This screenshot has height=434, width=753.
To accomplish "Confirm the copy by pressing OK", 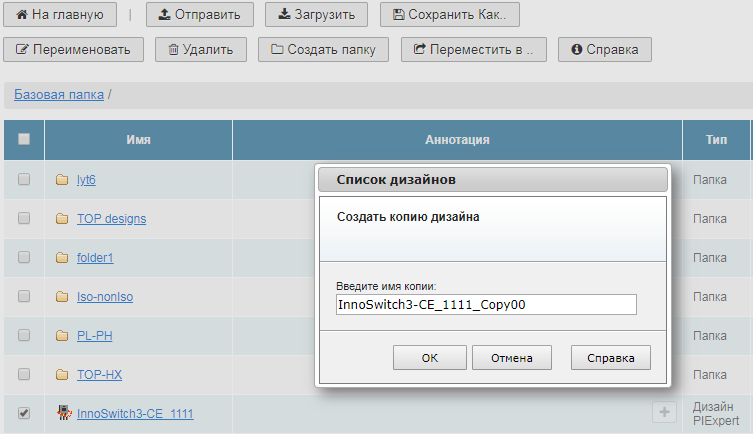I will [x=430, y=357].
